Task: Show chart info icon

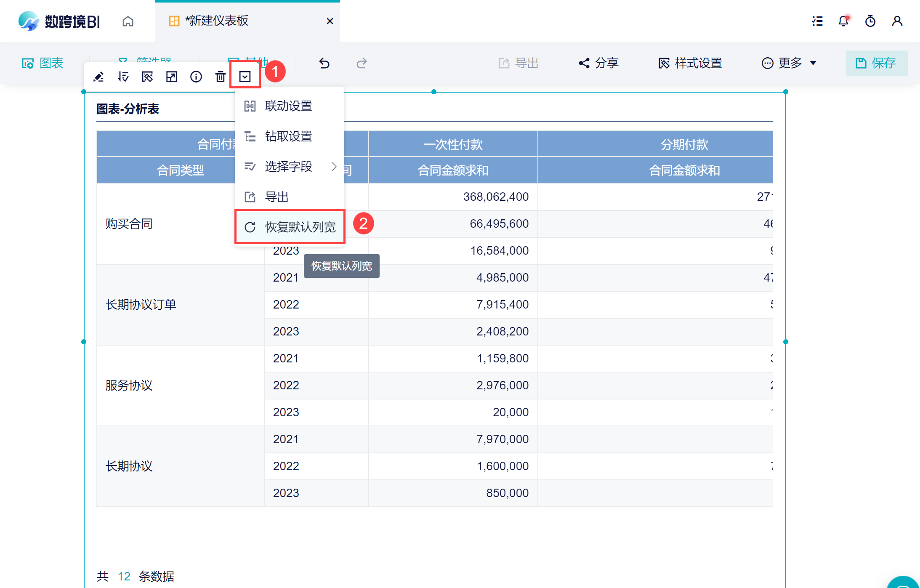Action: (x=196, y=77)
